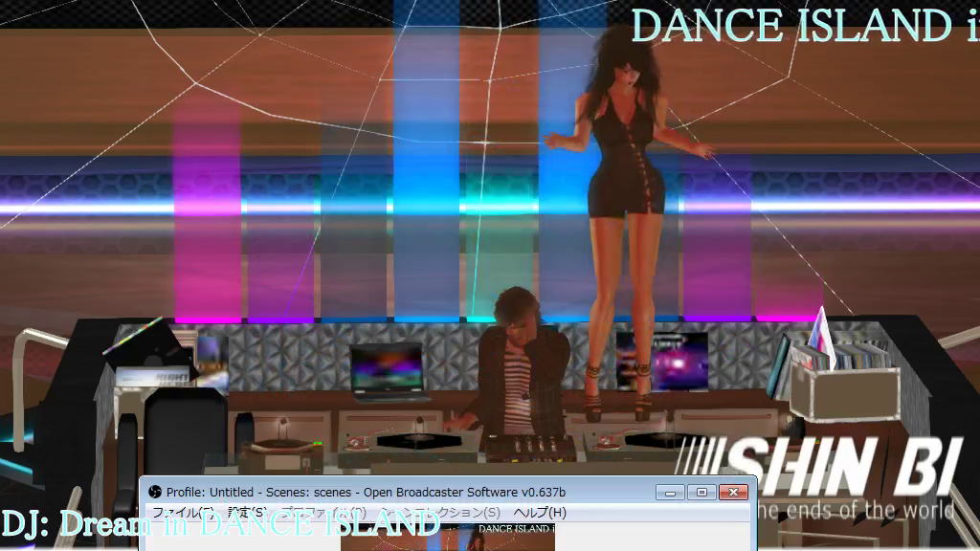Click the OBS preview thumbnail of the scene
Screen dimensions: 980x551
(448, 538)
